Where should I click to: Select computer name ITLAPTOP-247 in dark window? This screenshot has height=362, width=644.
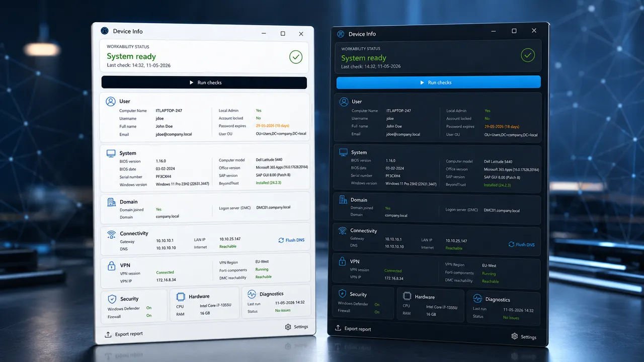pos(398,111)
